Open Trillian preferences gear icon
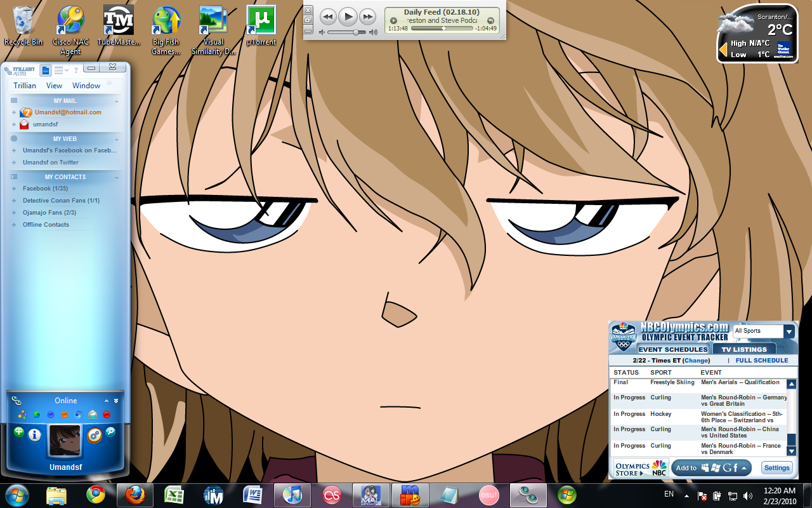This screenshot has height=508, width=812. click(95, 435)
